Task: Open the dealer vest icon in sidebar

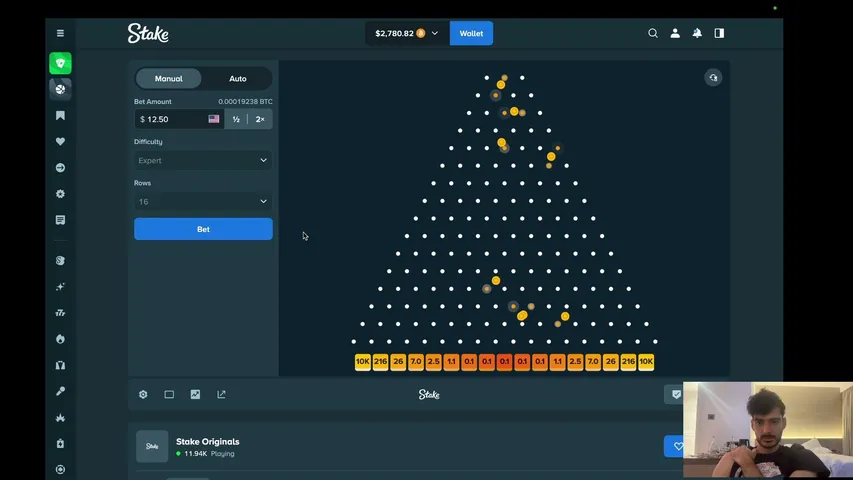Action: 60,365
